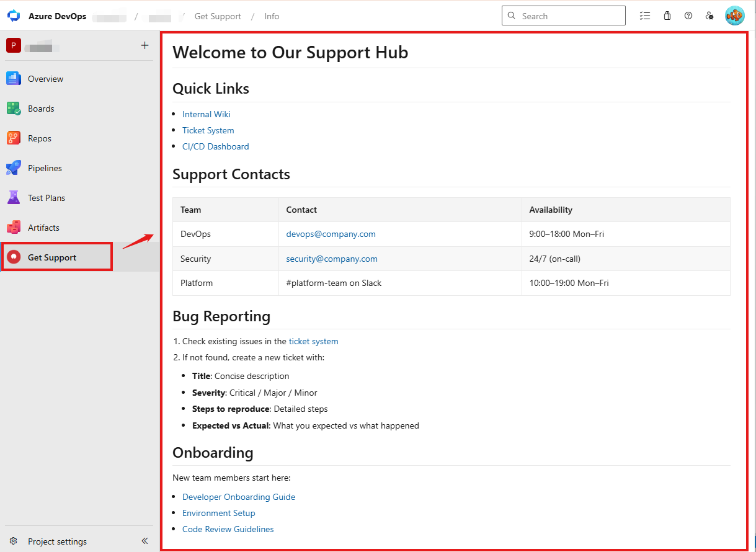Open the Internal Wiki link
This screenshot has width=756, height=552.
pyautogui.click(x=207, y=114)
